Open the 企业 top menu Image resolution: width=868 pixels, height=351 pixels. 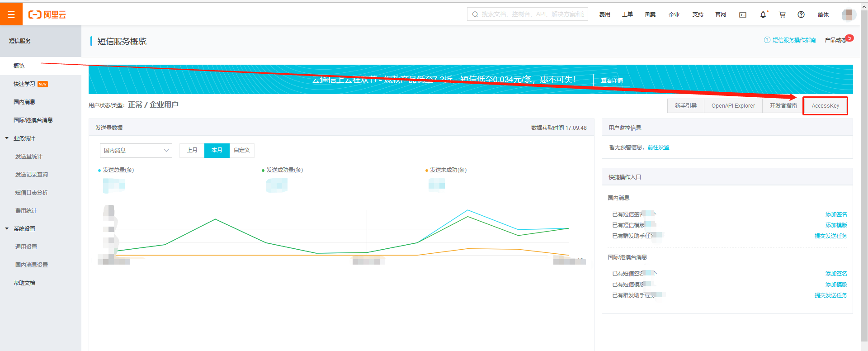point(674,14)
